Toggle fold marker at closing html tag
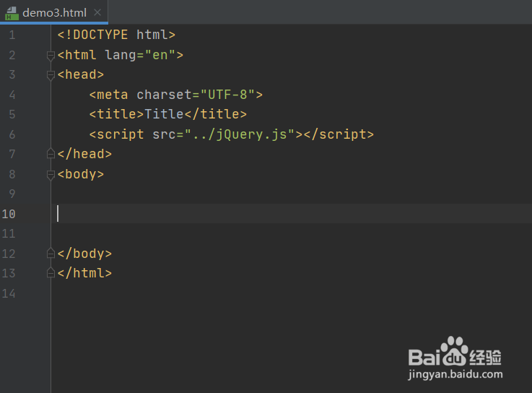 point(51,273)
